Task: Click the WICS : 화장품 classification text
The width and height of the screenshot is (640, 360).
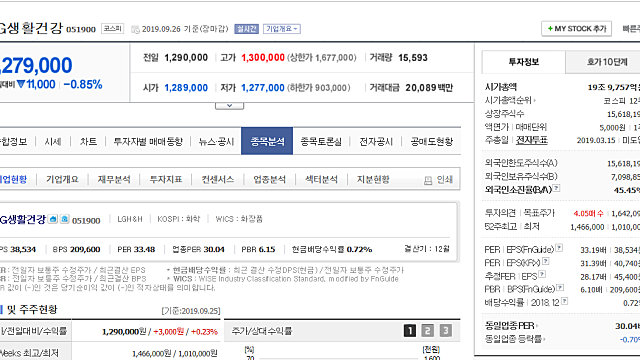Action: click(239, 219)
